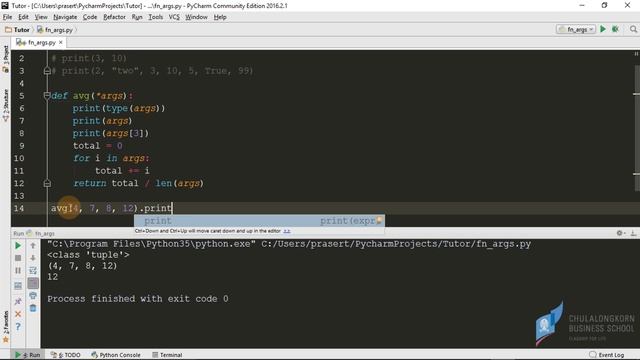Screen dimensions: 640x360
Task: Click the light bulb in completion popup
Action: tap(380, 221)
